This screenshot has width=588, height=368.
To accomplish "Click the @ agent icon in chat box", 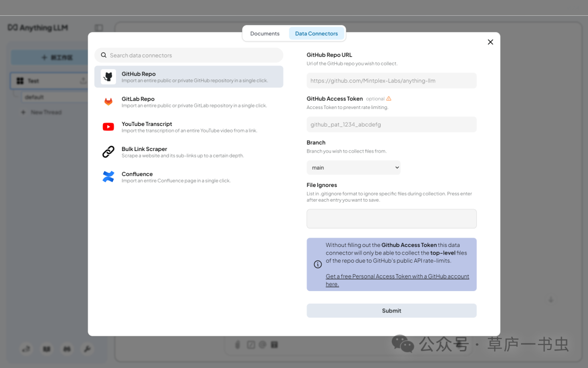I will 262,345.
